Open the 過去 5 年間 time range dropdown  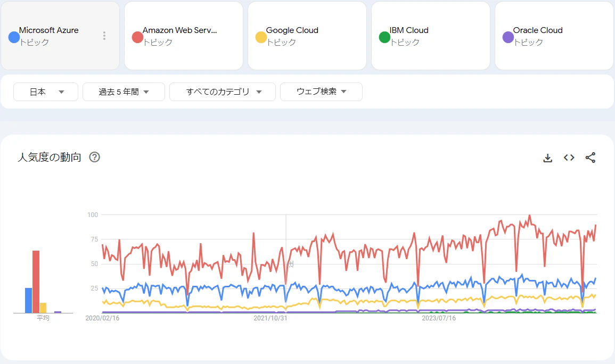tap(124, 92)
